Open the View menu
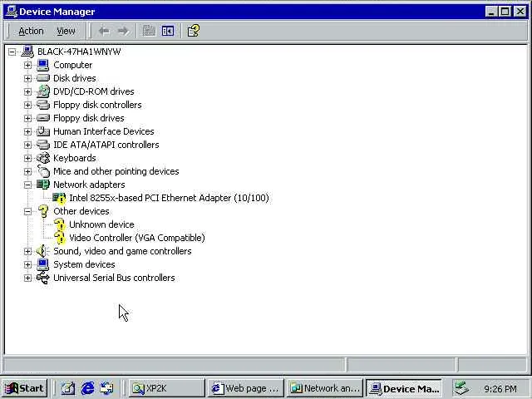 point(66,32)
